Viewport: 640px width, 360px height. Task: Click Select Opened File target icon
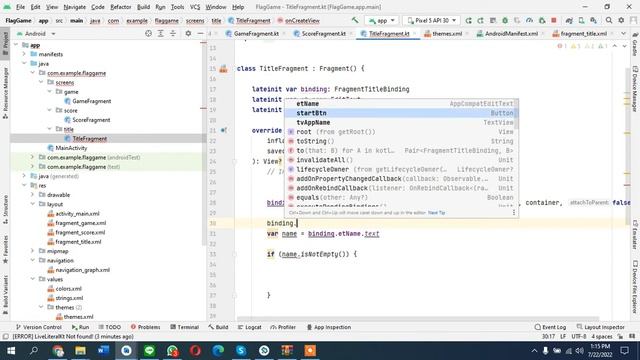click(148, 33)
